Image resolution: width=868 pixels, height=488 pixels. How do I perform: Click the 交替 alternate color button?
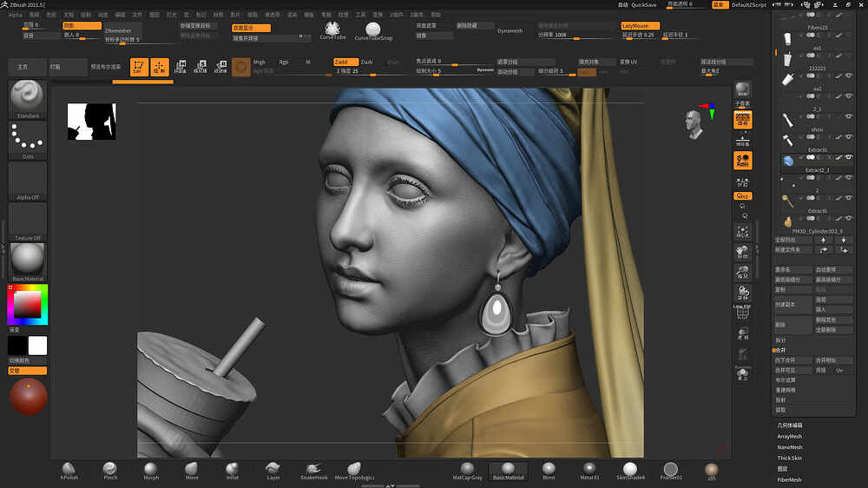pos(28,371)
